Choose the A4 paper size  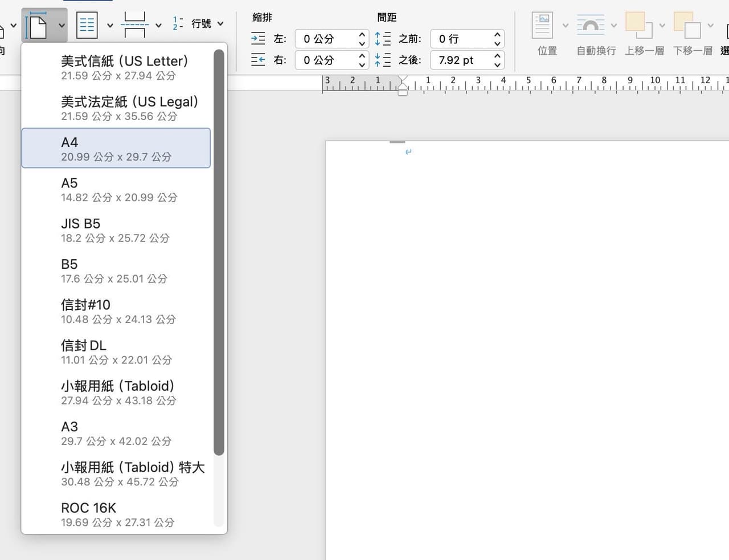pos(116,148)
